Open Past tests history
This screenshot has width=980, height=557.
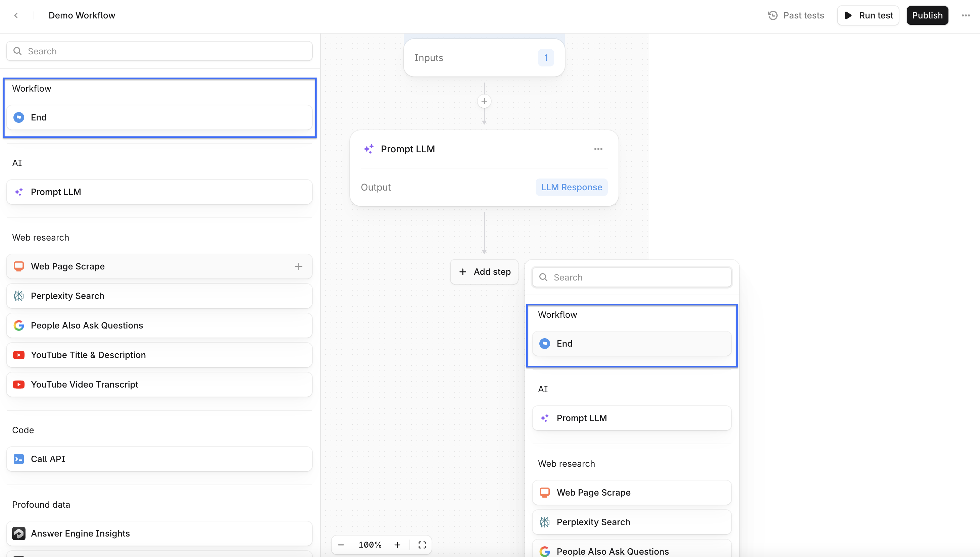796,15
